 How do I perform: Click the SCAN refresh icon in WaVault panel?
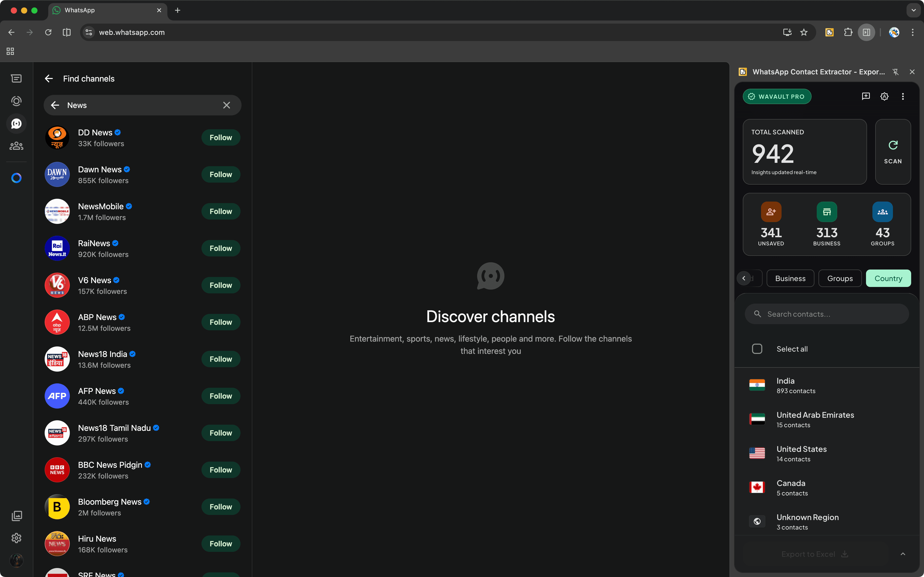pos(893,145)
